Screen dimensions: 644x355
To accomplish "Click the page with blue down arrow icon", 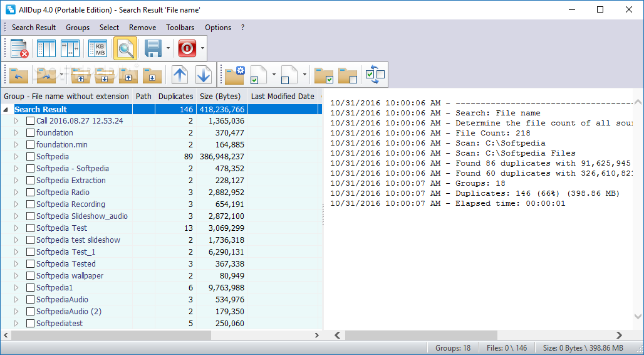I will point(204,75).
